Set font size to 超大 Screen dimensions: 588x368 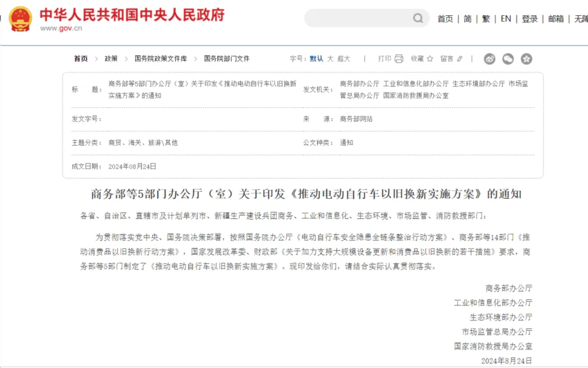click(344, 59)
